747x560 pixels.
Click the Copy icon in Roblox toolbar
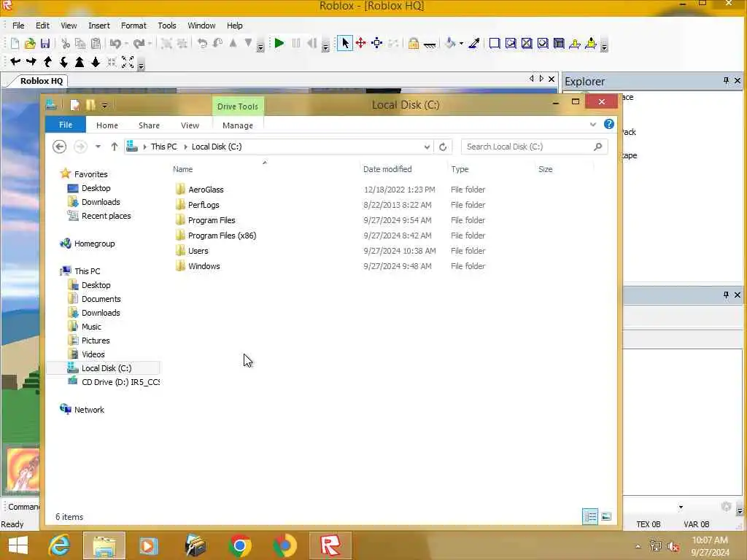tap(80, 44)
